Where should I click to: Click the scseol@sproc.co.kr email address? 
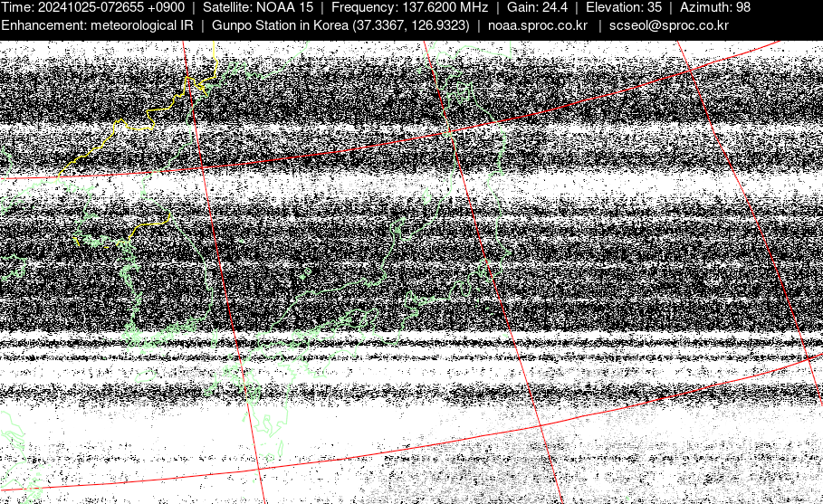(x=668, y=25)
